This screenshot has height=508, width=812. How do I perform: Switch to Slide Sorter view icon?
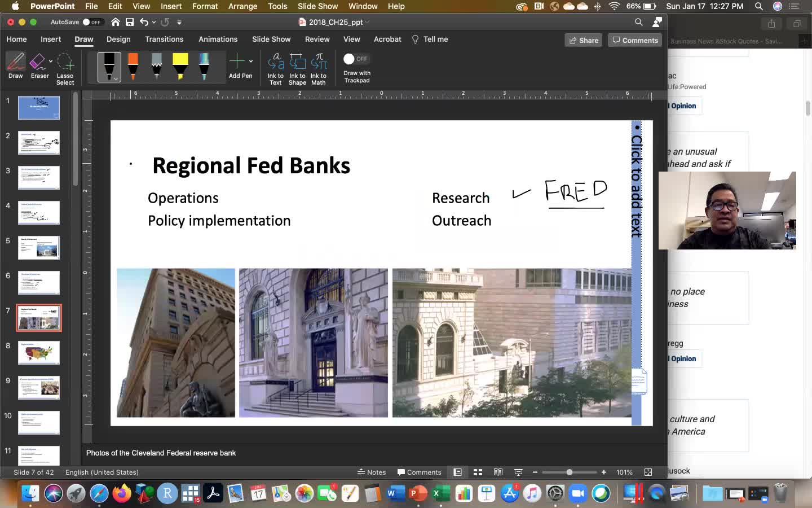pos(478,472)
